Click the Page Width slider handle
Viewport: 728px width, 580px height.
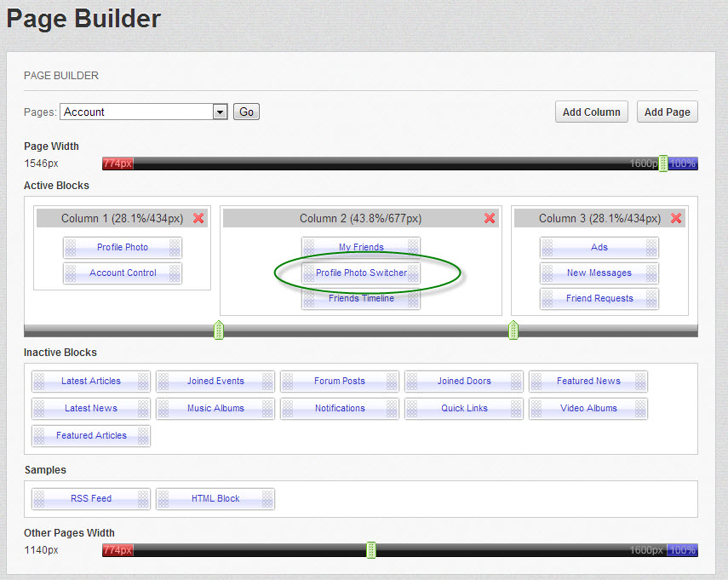coord(663,164)
